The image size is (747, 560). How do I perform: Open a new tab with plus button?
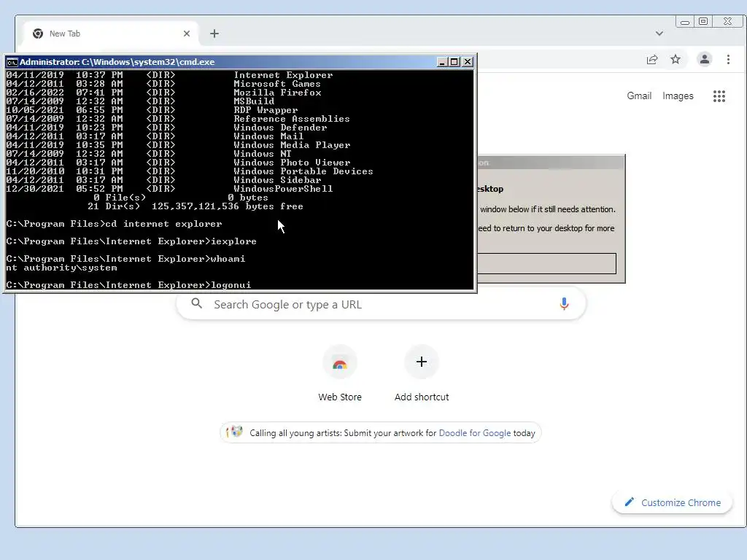coord(214,34)
